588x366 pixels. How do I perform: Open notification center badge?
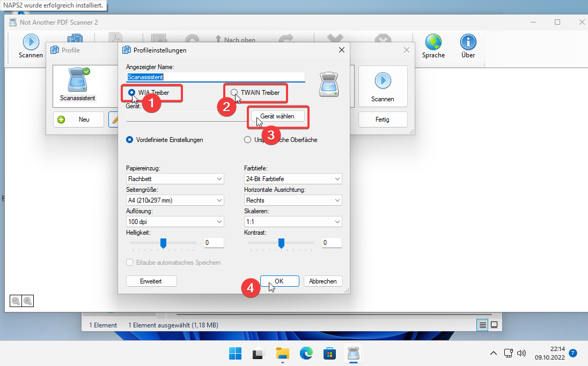coord(572,353)
